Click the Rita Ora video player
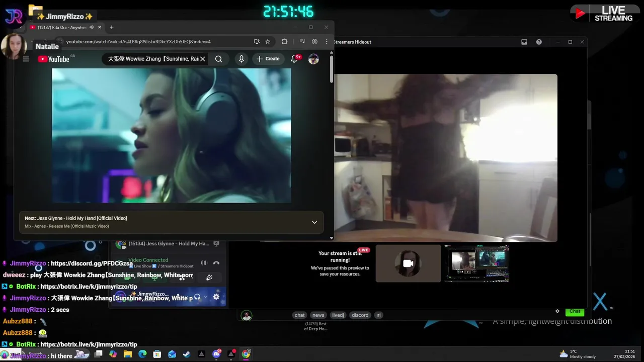 pyautogui.click(x=171, y=136)
